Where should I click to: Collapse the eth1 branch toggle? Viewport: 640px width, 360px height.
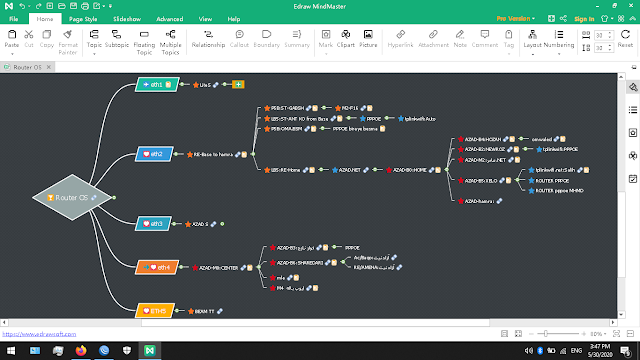pos(182,84)
